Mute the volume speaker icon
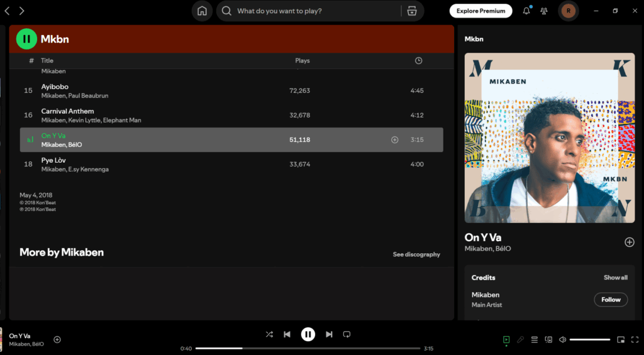The image size is (644, 355). coord(563,339)
